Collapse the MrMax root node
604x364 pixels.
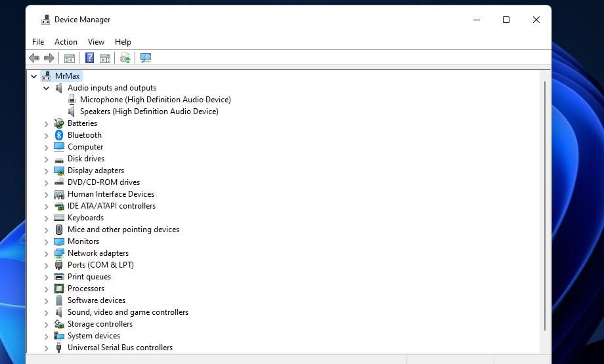(33, 76)
